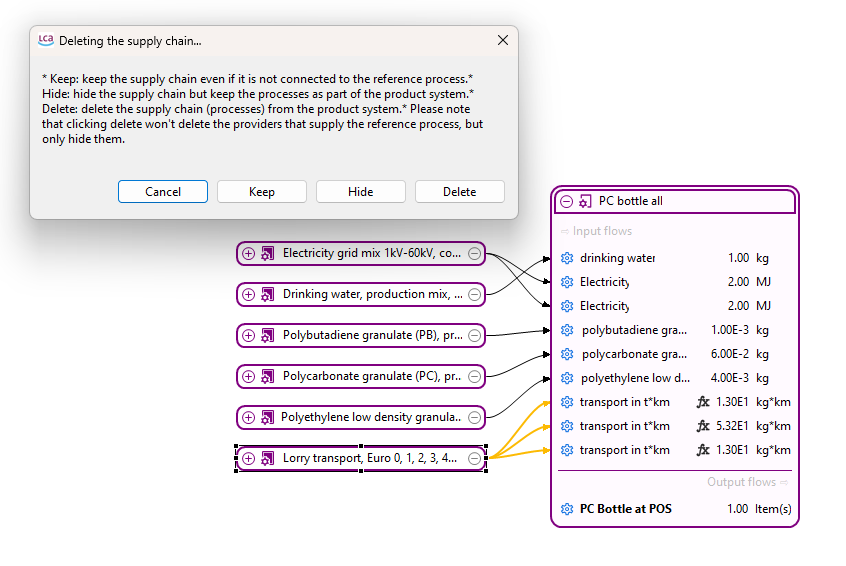Click Delete to remove the supply chain
Viewport: 846px width, 566px height.
tap(460, 192)
